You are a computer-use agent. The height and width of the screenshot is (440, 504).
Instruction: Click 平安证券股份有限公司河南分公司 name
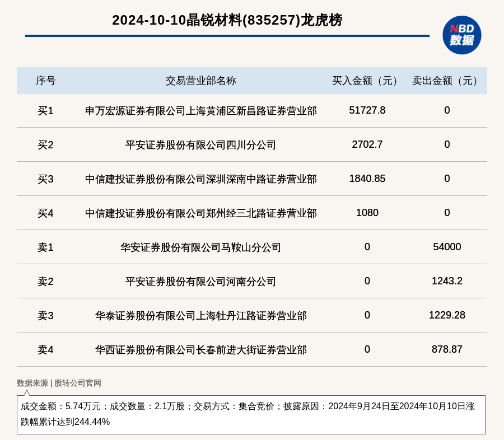tap(201, 282)
